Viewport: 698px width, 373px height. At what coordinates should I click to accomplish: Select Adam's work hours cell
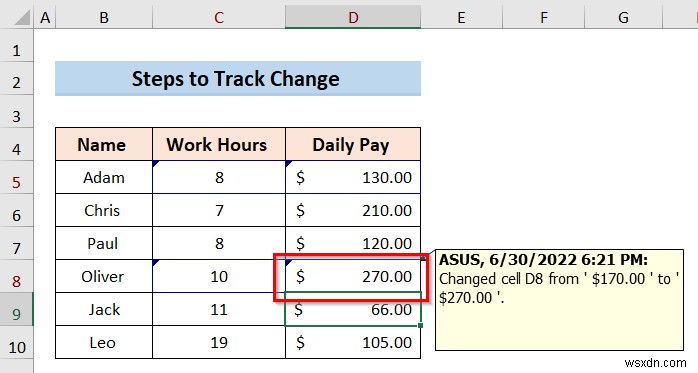click(x=219, y=177)
